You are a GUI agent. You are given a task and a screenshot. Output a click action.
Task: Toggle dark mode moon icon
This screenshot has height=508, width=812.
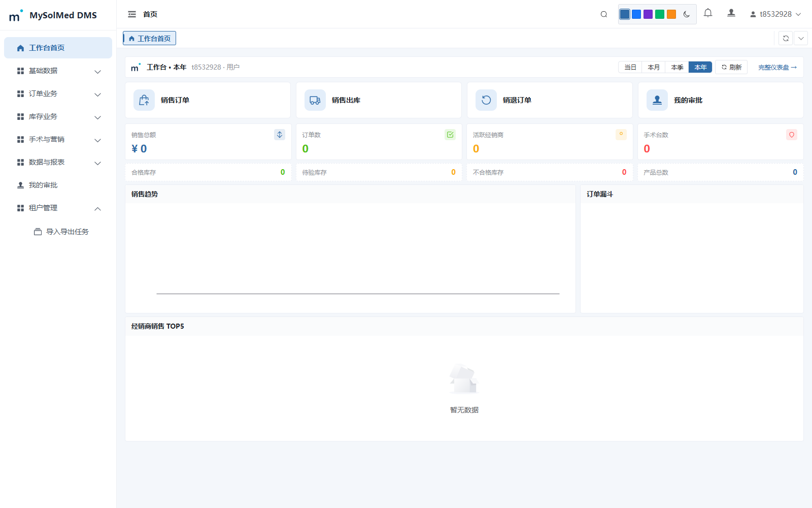click(687, 14)
